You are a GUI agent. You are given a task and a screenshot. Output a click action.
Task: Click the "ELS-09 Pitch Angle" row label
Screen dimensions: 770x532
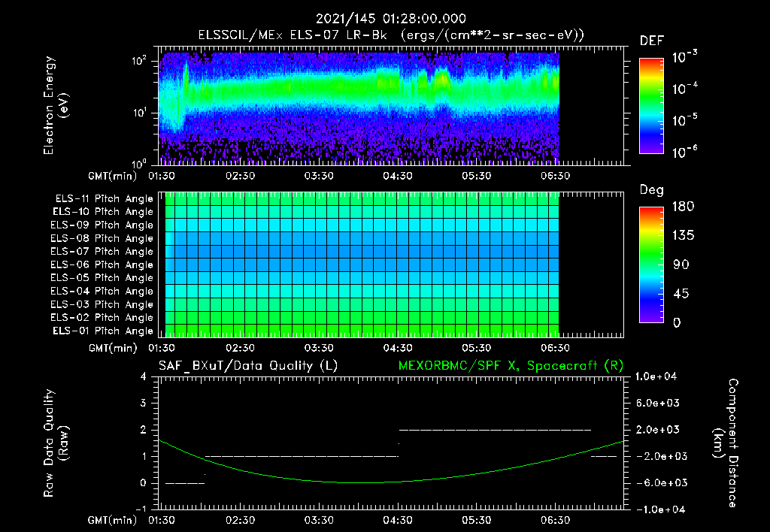102,225
